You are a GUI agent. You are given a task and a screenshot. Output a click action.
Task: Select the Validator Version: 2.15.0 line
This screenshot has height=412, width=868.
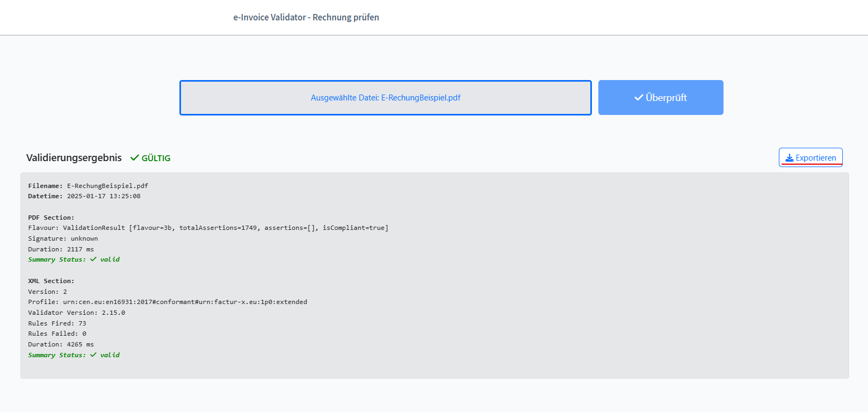pyautogui.click(x=77, y=313)
